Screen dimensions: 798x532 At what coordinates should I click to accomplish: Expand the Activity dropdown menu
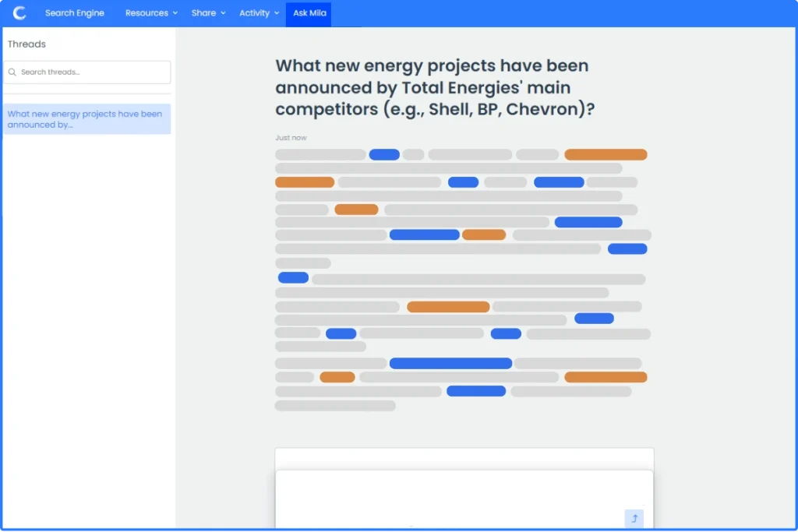[x=259, y=13]
